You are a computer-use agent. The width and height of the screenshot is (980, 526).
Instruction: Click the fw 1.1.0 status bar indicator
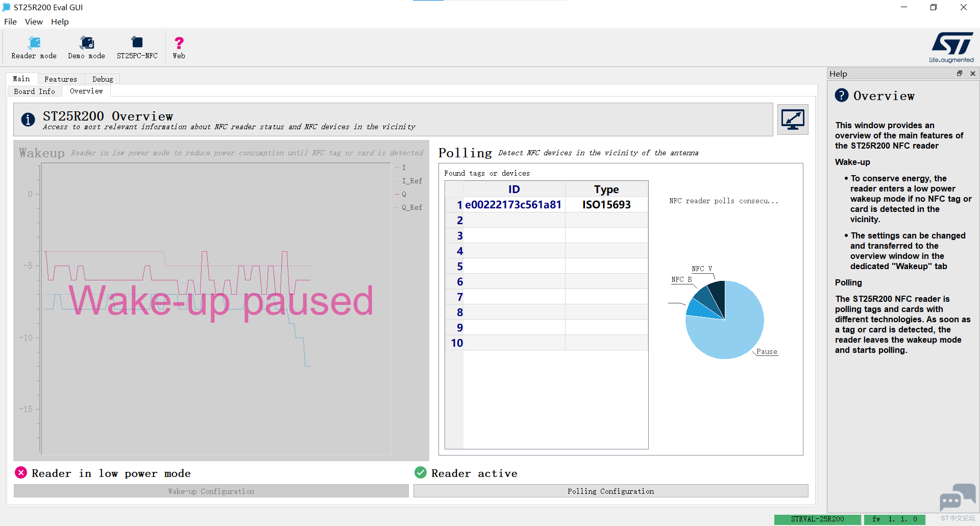[895, 519]
